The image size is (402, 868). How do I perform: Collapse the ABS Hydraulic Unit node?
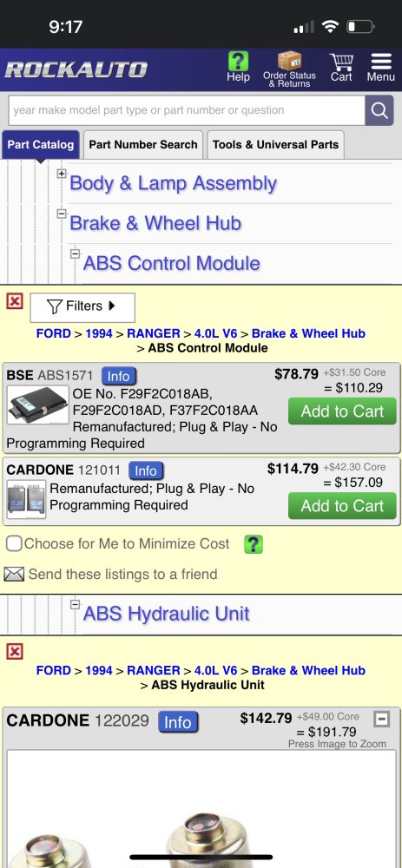coord(76,604)
